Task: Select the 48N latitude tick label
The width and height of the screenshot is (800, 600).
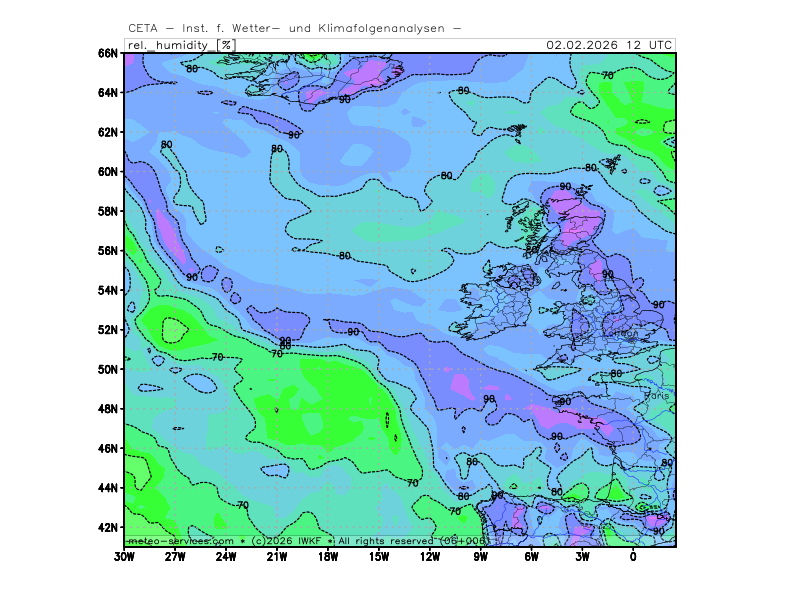Action: point(107,409)
